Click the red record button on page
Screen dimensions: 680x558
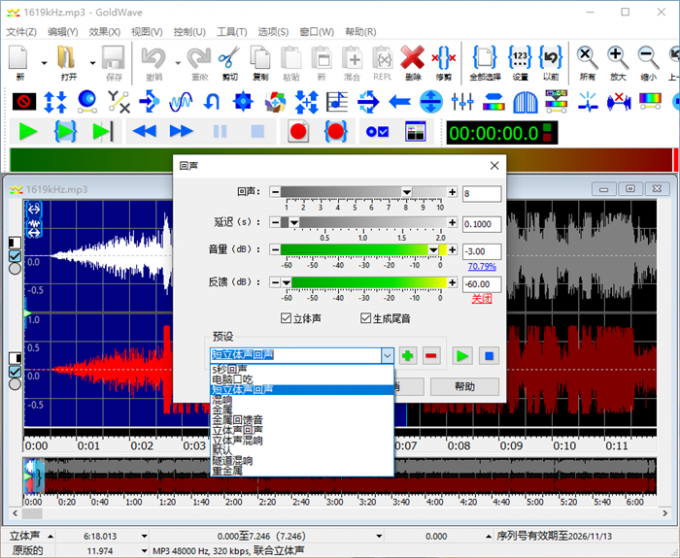[298, 131]
